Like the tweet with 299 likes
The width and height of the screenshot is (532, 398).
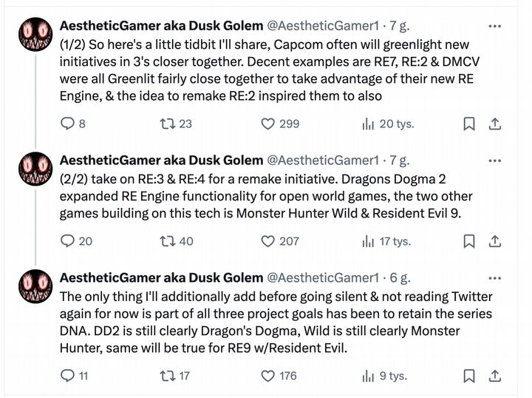pyautogui.click(x=269, y=124)
